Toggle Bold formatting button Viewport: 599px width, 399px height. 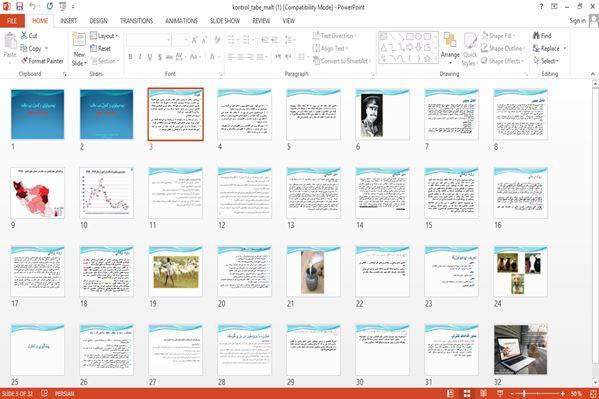coord(130,57)
